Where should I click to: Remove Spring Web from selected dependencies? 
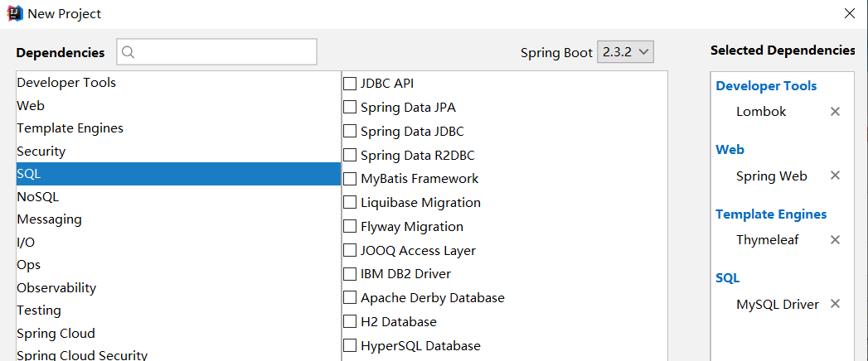(x=836, y=176)
